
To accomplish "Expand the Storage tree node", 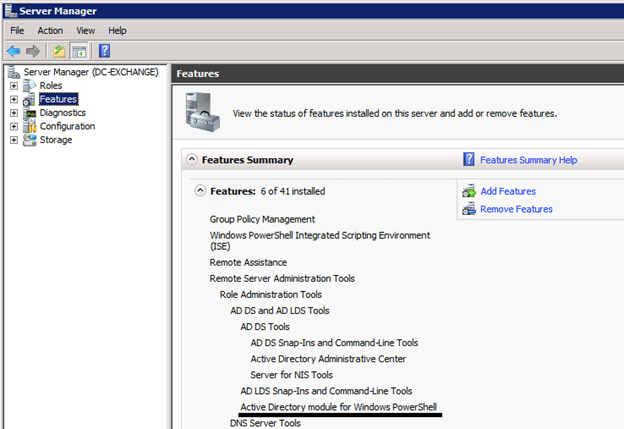I will click(x=14, y=140).
